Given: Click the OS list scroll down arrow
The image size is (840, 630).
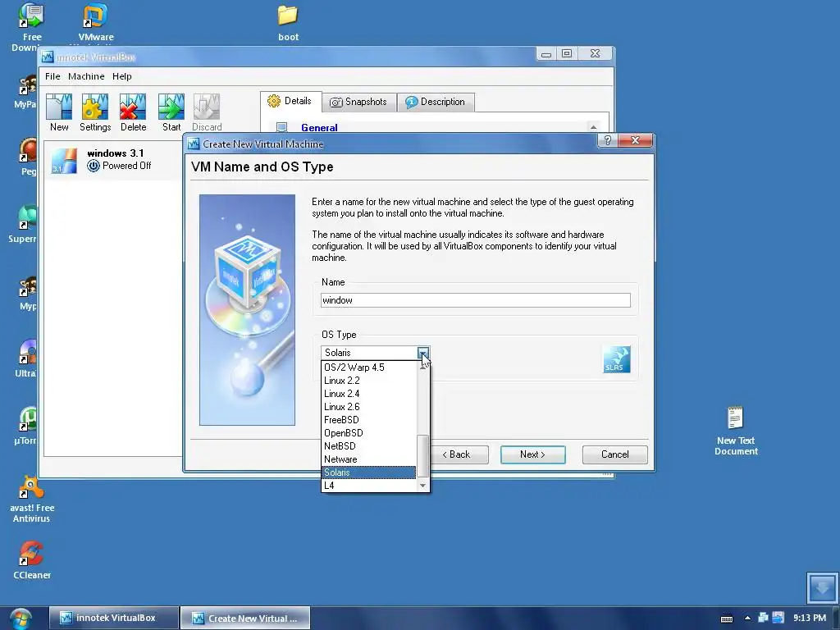Looking at the screenshot, I should [x=422, y=486].
